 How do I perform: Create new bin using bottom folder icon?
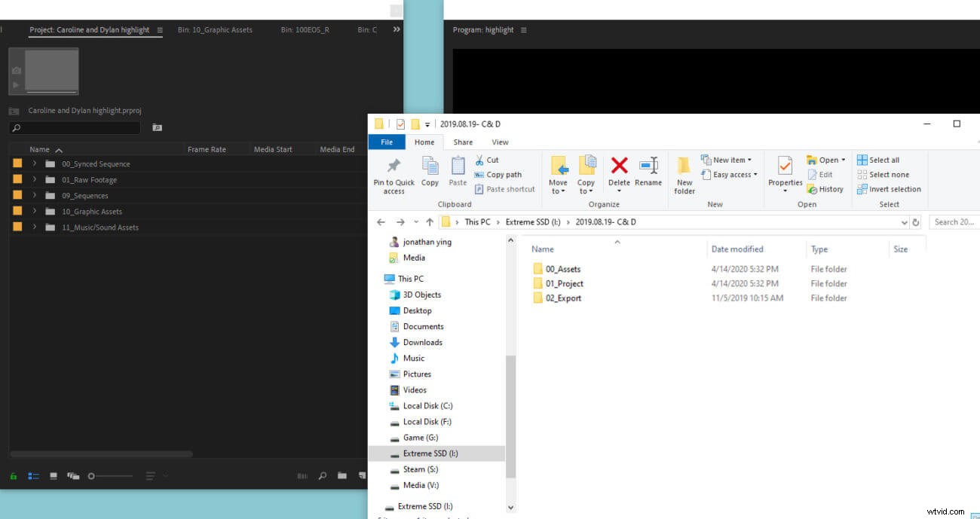342,476
